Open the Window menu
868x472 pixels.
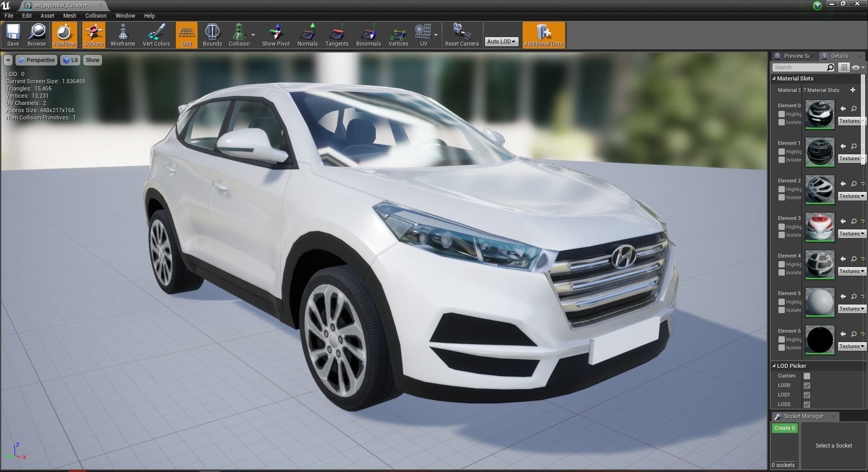[125, 15]
